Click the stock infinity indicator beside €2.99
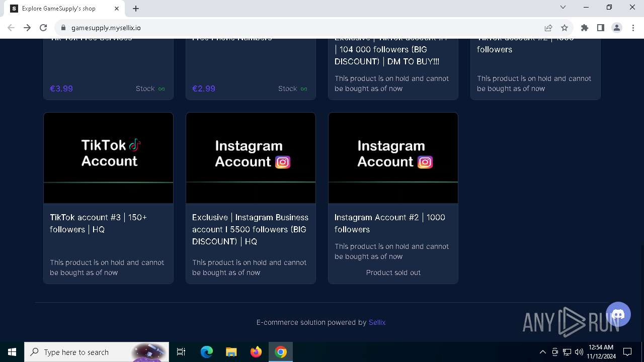644x362 pixels. pos(304,89)
